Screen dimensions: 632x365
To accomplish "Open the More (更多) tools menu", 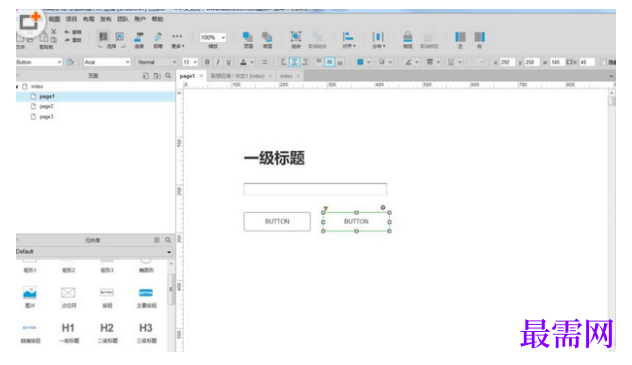I will click(x=177, y=40).
